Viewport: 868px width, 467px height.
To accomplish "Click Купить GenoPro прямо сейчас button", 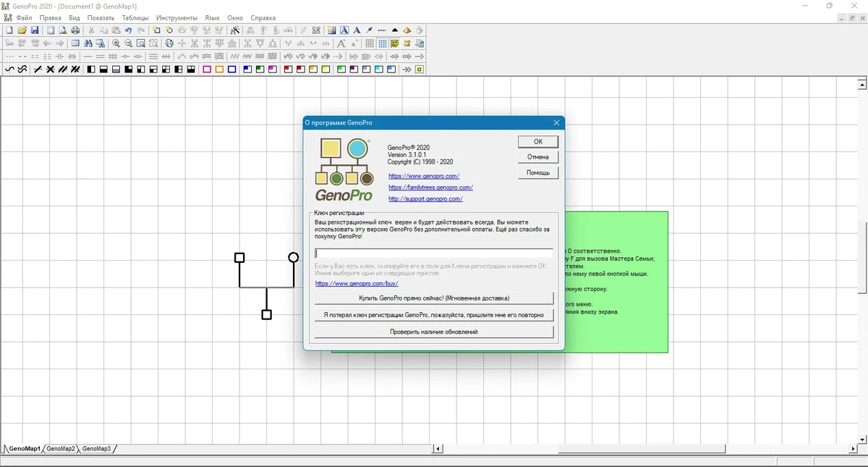I will click(434, 298).
